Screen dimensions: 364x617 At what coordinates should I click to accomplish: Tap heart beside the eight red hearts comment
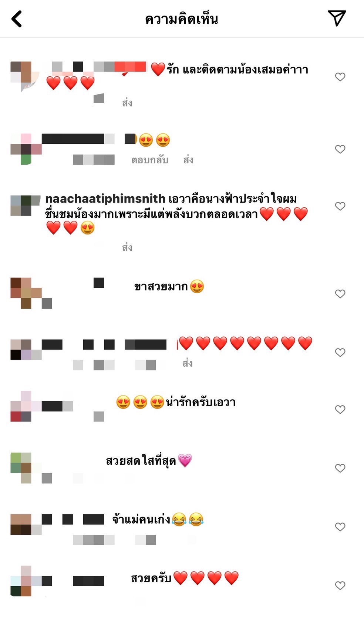tap(340, 352)
